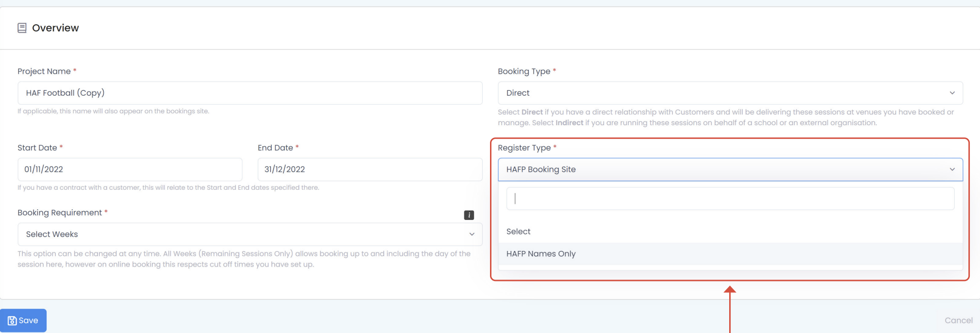
Task: Click the HAFP Booking Site chevron arrow
Action: pyautogui.click(x=952, y=169)
